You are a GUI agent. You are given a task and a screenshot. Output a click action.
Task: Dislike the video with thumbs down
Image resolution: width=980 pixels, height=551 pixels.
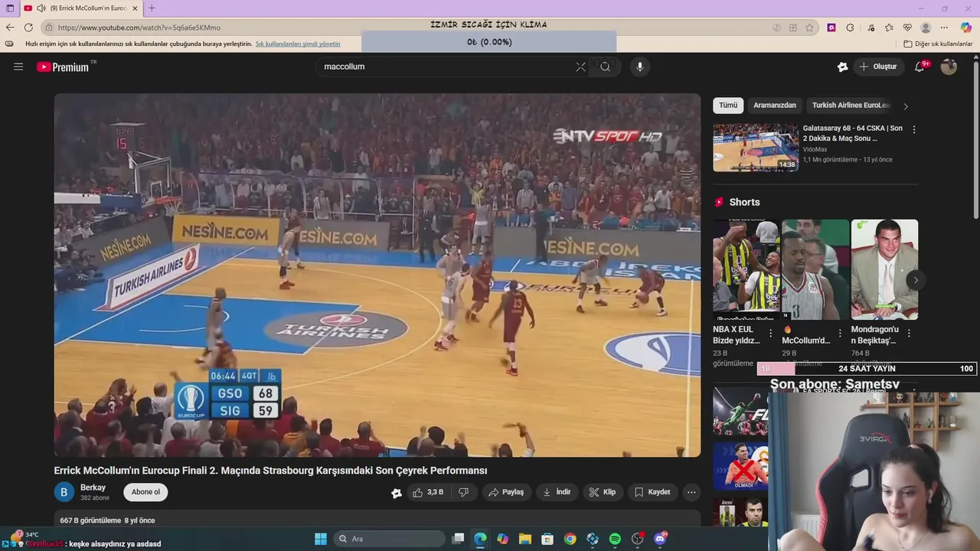pyautogui.click(x=463, y=492)
